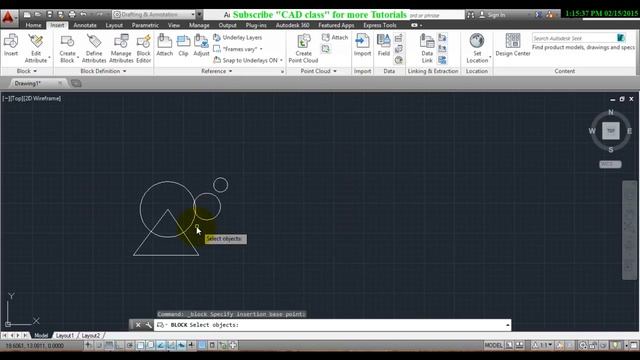Screen dimensions: 640x360
Task: Click the Create Block tool
Action: (67, 48)
